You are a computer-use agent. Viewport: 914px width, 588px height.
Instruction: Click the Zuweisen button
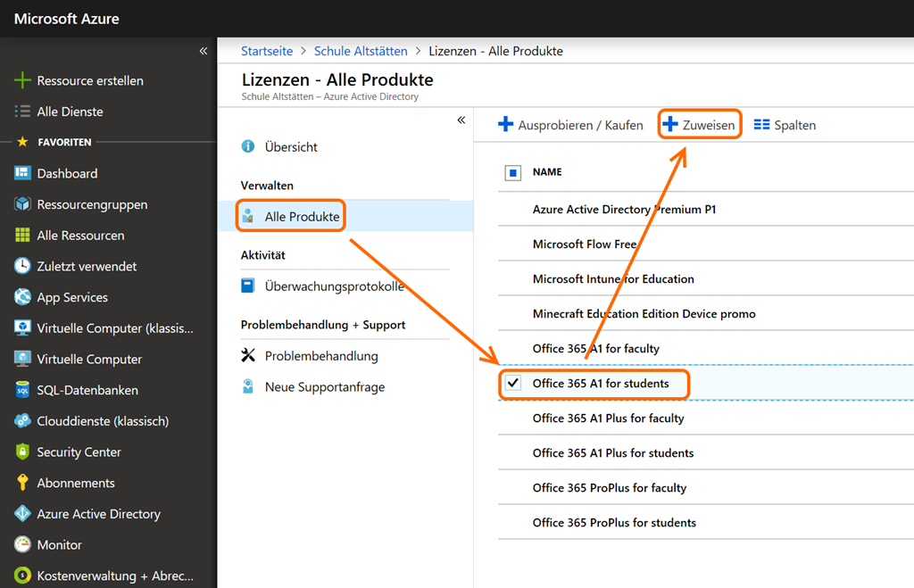[700, 125]
